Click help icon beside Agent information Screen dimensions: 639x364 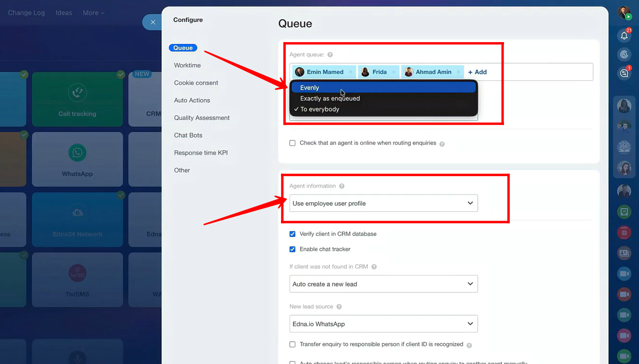(x=342, y=186)
